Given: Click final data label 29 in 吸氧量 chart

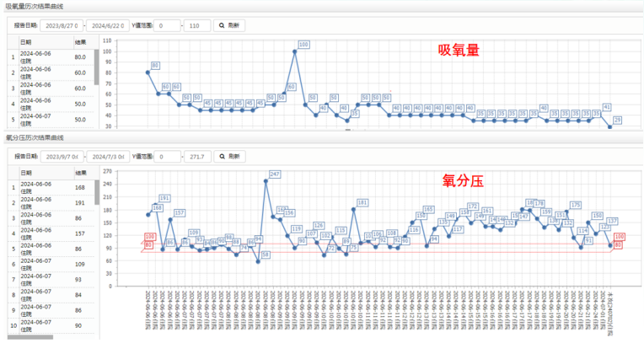Looking at the screenshot, I should 617,120.
